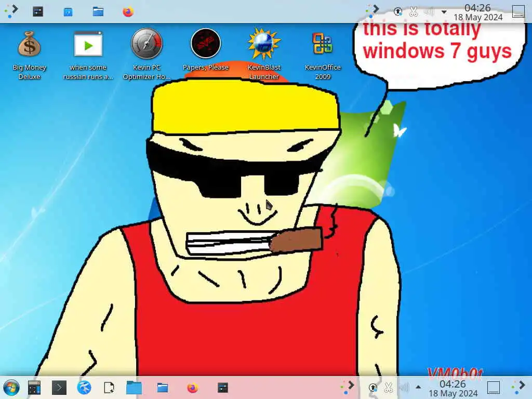Viewport: 532px width, 399px height.
Task: Open the clipboard scissors icon in top tray
Action: point(413,12)
